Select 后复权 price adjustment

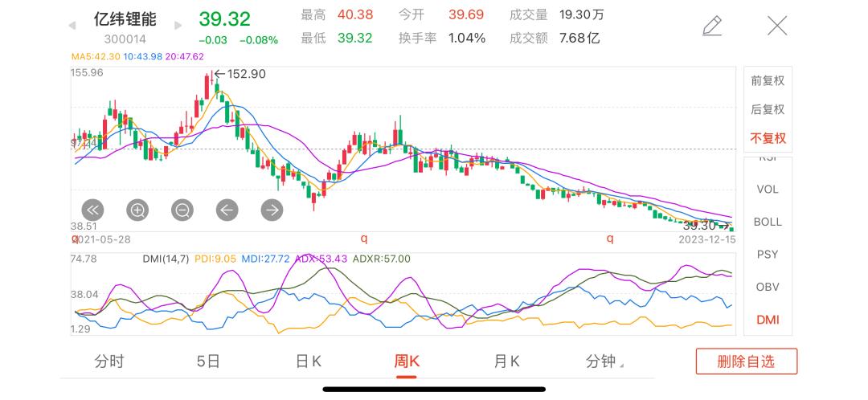(x=768, y=109)
